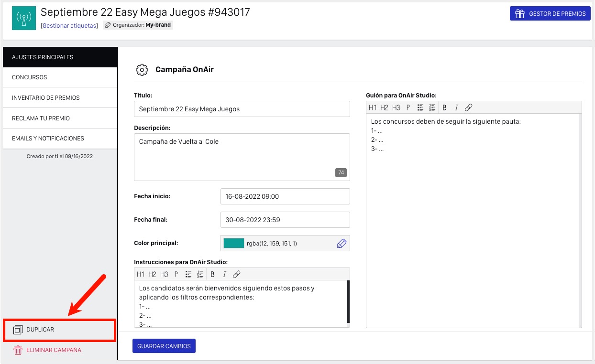This screenshot has width=595, height=364.
Task: Click the Guardar Cambios button
Action: [164, 346]
